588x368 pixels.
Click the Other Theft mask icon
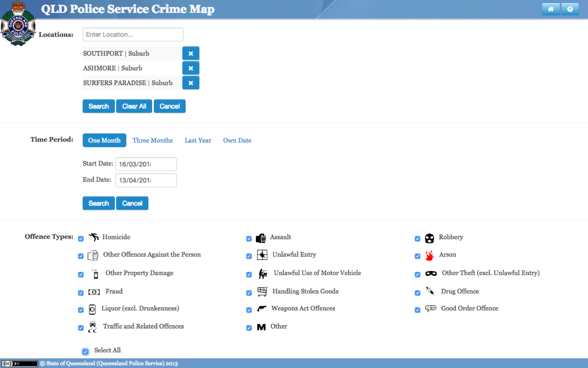coord(431,273)
